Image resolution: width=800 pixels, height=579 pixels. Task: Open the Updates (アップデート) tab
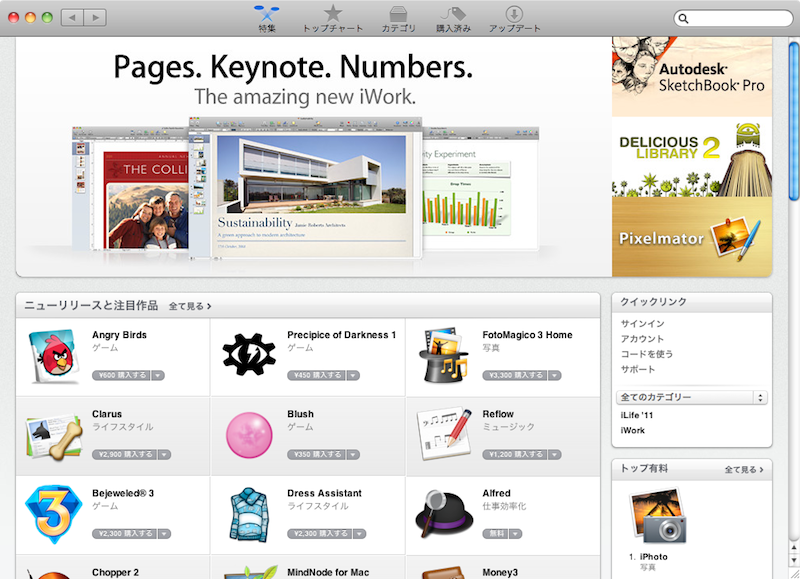(x=514, y=19)
